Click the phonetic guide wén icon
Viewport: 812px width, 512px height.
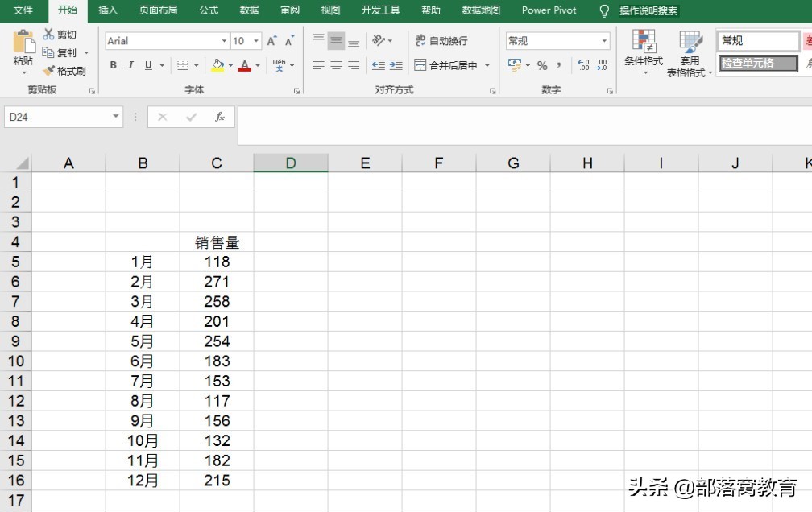[x=279, y=65]
